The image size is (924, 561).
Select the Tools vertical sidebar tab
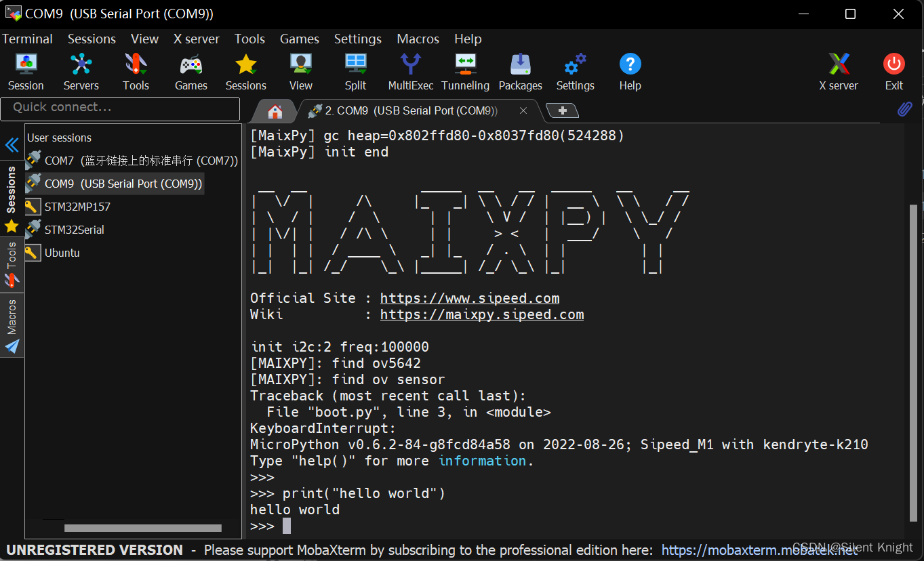tap(12, 264)
